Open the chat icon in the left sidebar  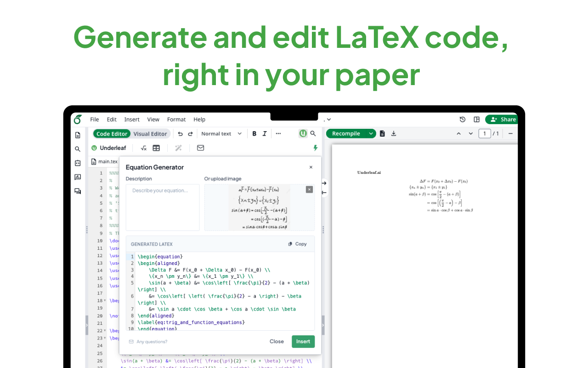coord(78,191)
